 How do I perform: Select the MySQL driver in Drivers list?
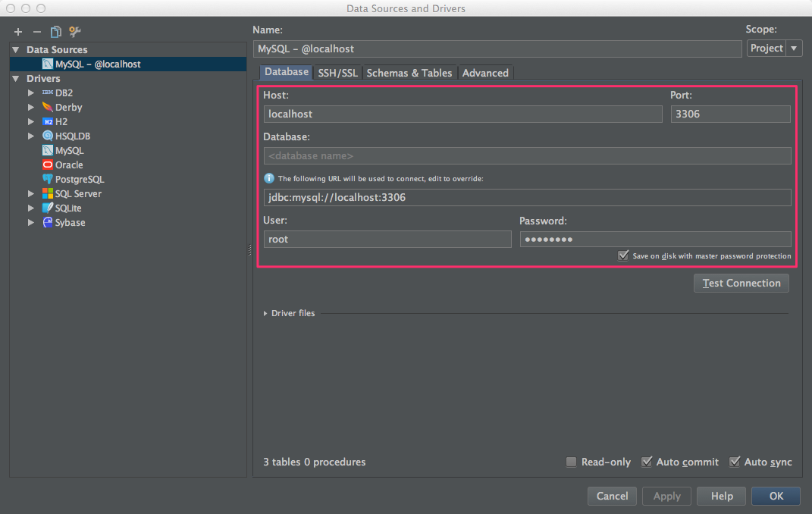coord(69,151)
